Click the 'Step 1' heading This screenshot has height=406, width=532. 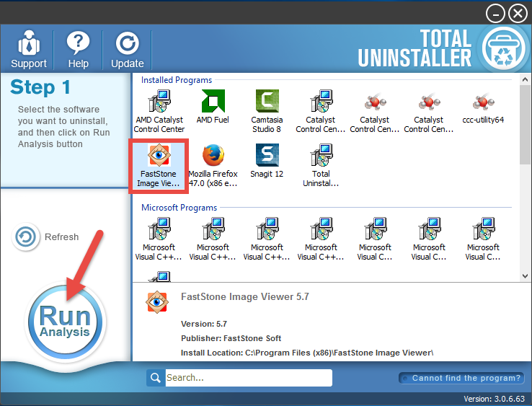click(x=40, y=87)
